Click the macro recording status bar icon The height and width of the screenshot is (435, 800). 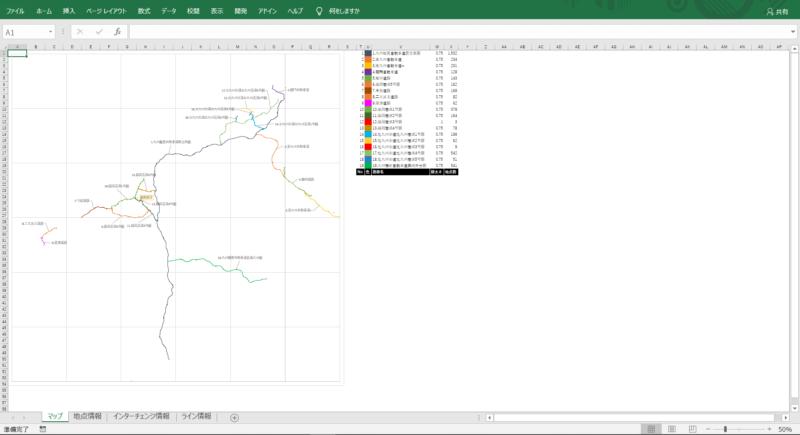tap(43, 429)
